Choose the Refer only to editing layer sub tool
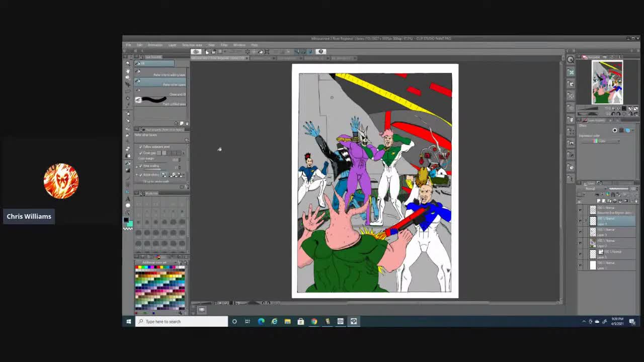The height and width of the screenshot is (362, 644). point(160,72)
